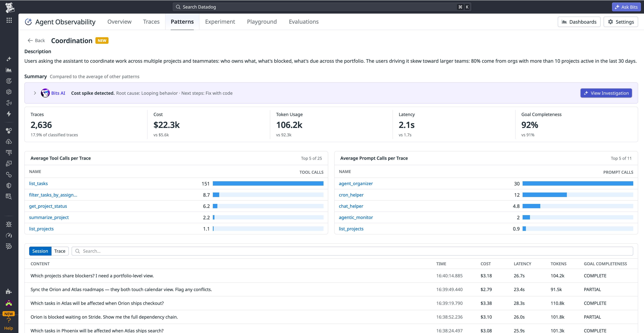Open the Overview tab
Screen dimensions: 644x333
119,22
